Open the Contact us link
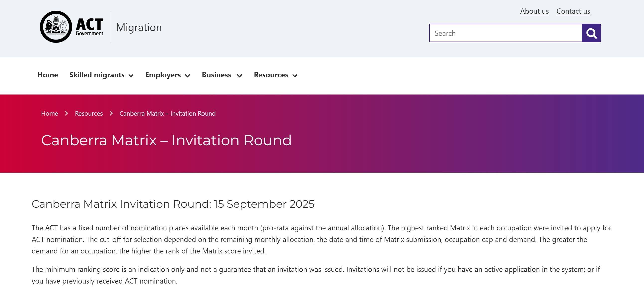The height and width of the screenshot is (294, 644). [x=573, y=11]
